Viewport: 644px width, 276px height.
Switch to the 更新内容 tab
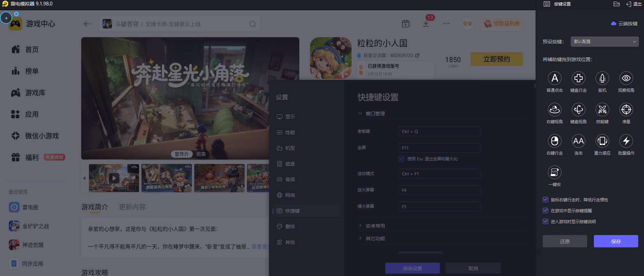[x=132, y=207]
